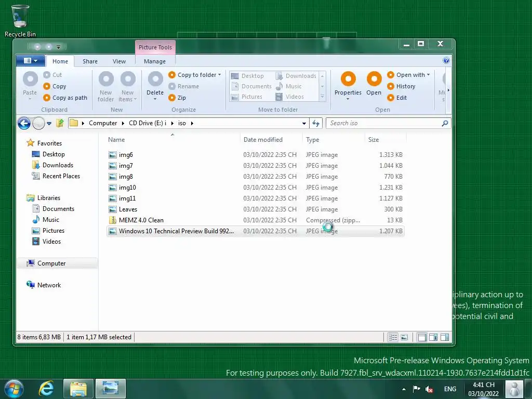Move to Music folder shortcut
The height and width of the screenshot is (399, 532).
(x=288, y=86)
